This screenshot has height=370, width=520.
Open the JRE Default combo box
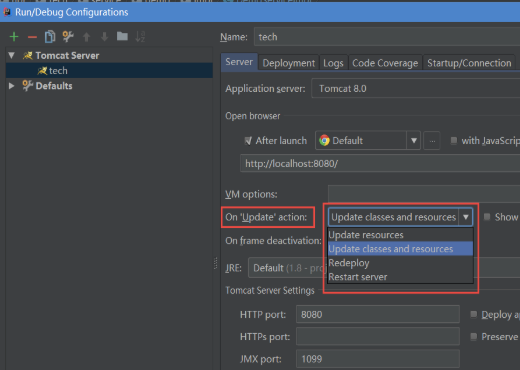pyautogui.click(x=288, y=268)
